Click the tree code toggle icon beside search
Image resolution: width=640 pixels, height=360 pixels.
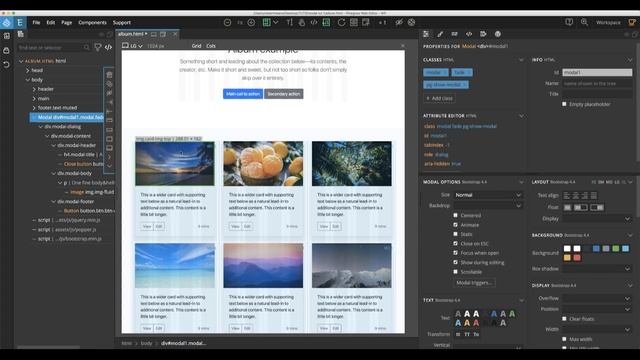tap(108, 47)
